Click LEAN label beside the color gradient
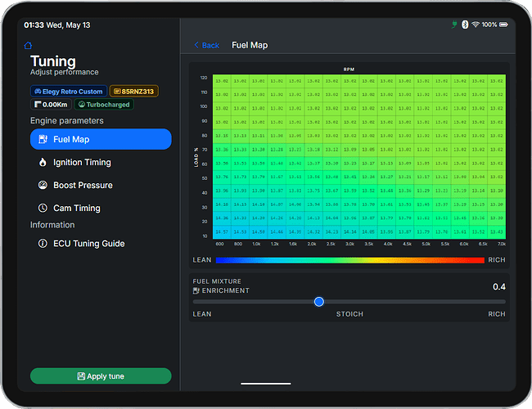 [x=202, y=260]
